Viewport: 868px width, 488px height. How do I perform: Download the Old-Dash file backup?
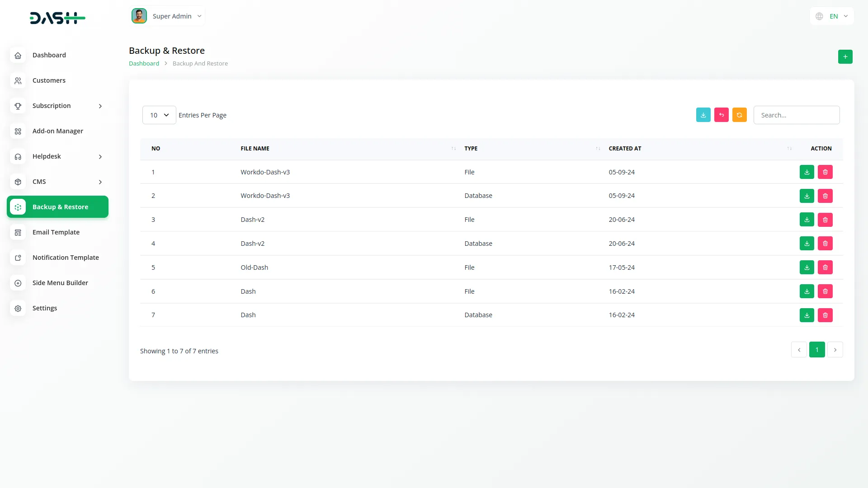(807, 267)
